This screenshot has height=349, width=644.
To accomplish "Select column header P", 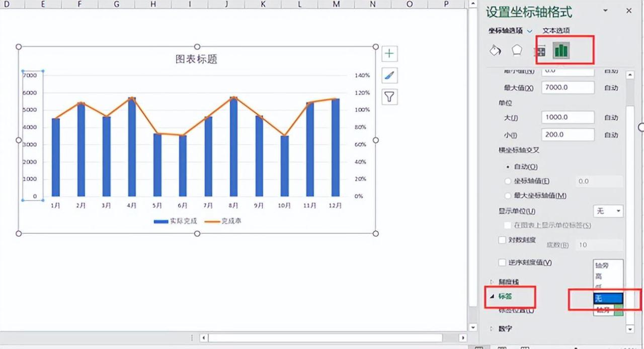I will 446,4.
